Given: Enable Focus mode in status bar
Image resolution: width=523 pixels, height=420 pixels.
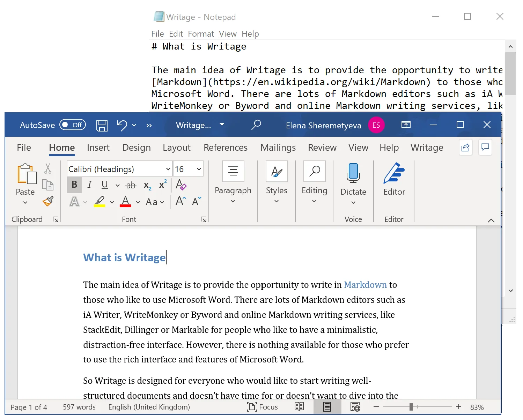Looking at the screenshot, I should click(263, 407).
